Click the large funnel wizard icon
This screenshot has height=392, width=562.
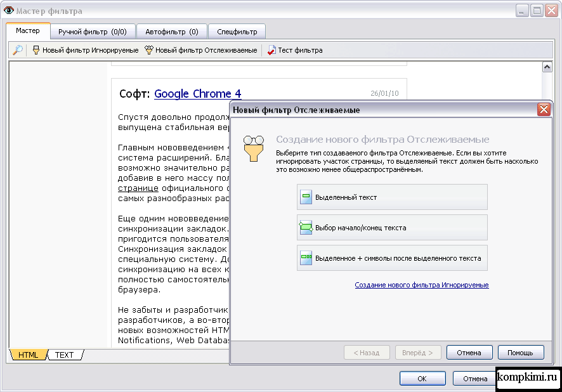pyautogui.click(x=254, y=148)
